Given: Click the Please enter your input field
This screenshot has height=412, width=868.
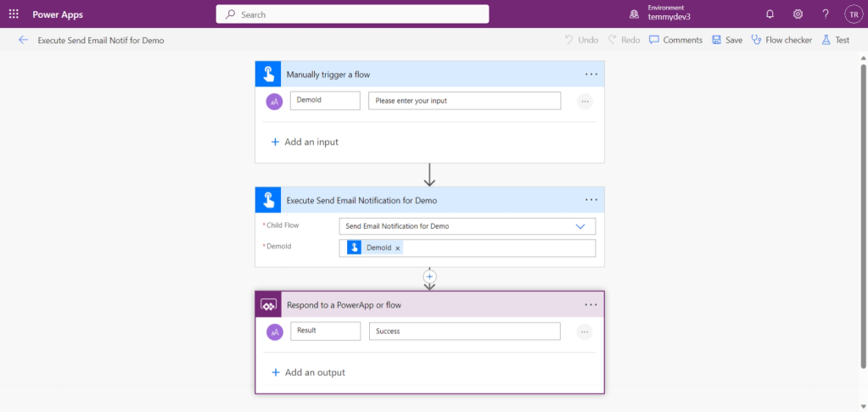Looking at the screenshot, I should pyautogui.click(x=464, y=101).
